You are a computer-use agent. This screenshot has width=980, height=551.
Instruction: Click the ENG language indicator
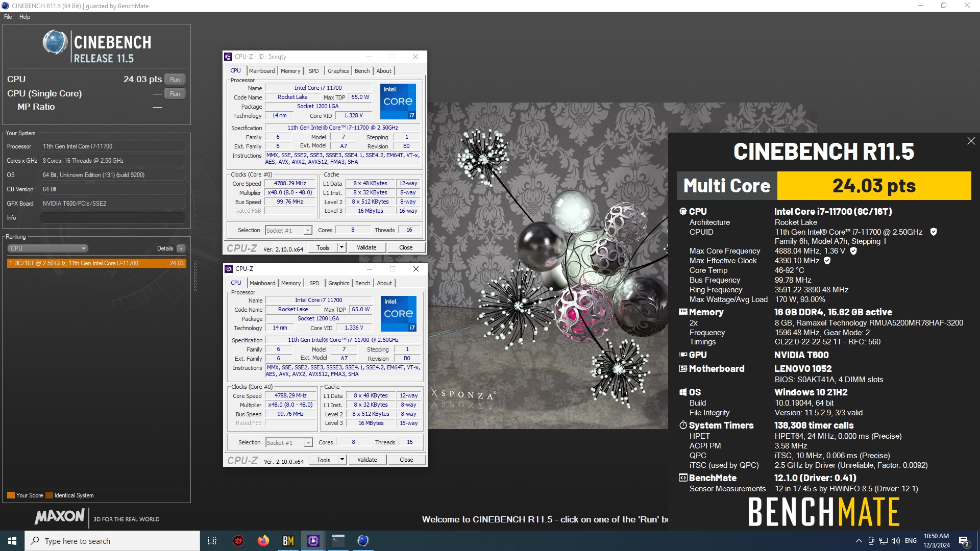point(911,541)
